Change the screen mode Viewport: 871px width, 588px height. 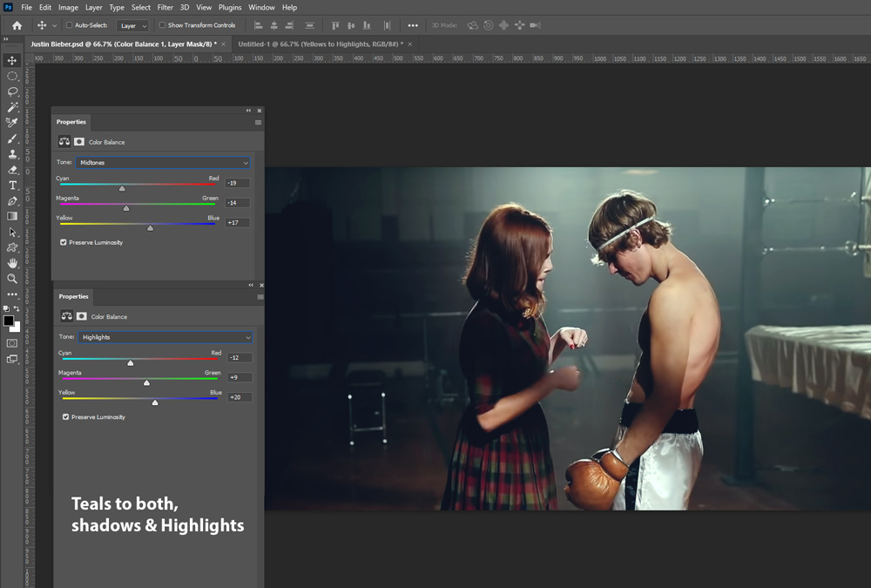(12, 359)
